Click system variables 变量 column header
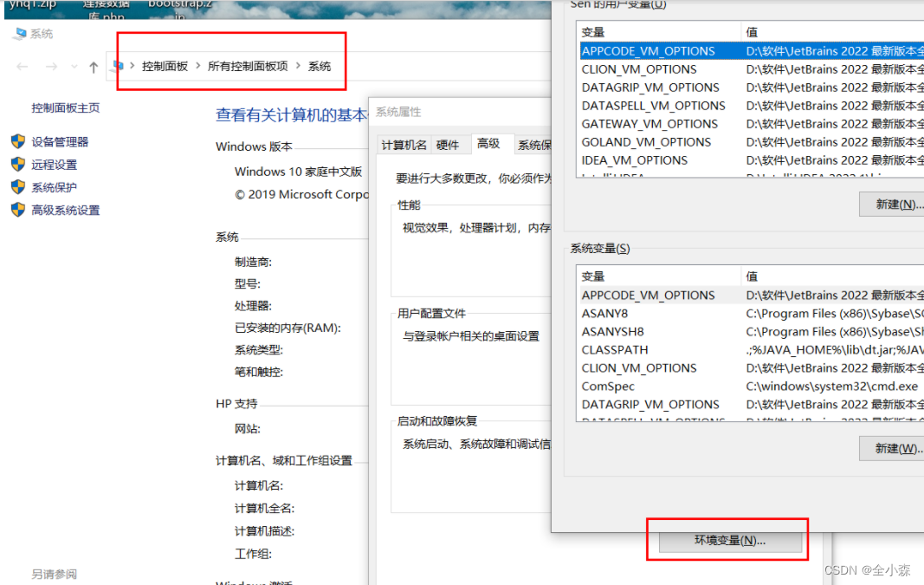The width and height of the screenshot is (924, 585). point(659,276)
